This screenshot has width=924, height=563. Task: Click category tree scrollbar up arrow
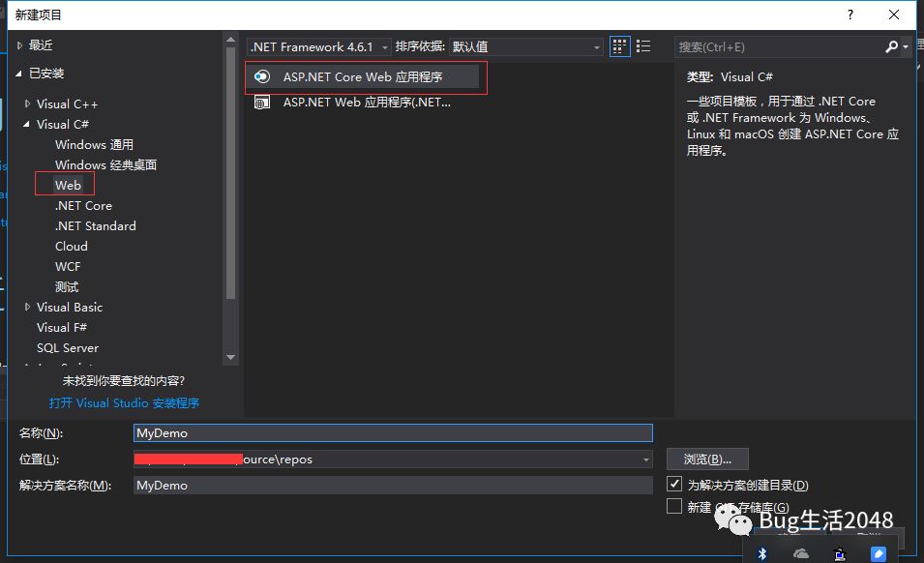(x=230, y=40)
